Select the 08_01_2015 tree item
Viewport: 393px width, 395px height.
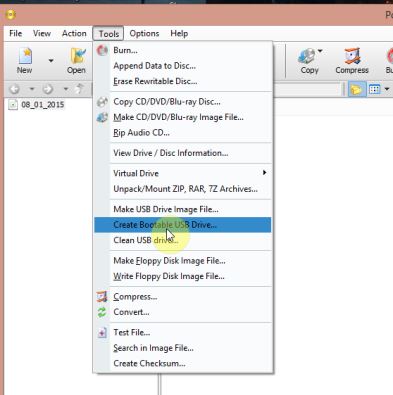(x=42, y=105)
